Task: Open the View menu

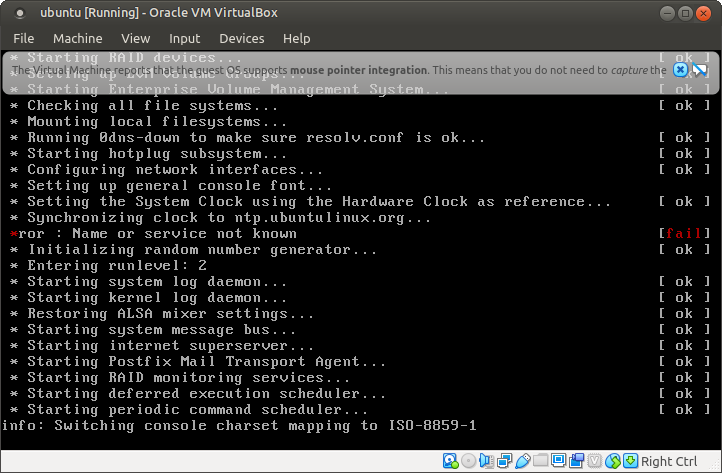Action: pyautogui.click(x=135, y=38)
